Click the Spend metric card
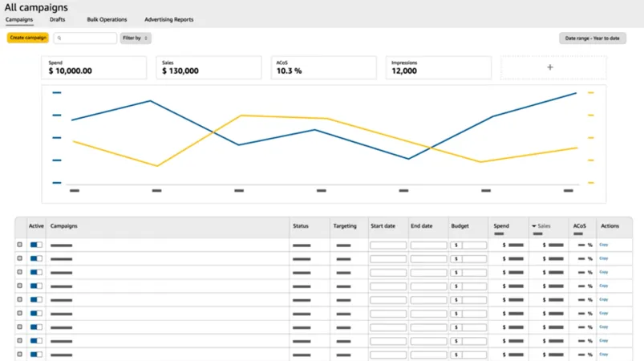This screenshot has width=644, height=361. (94, 67)
